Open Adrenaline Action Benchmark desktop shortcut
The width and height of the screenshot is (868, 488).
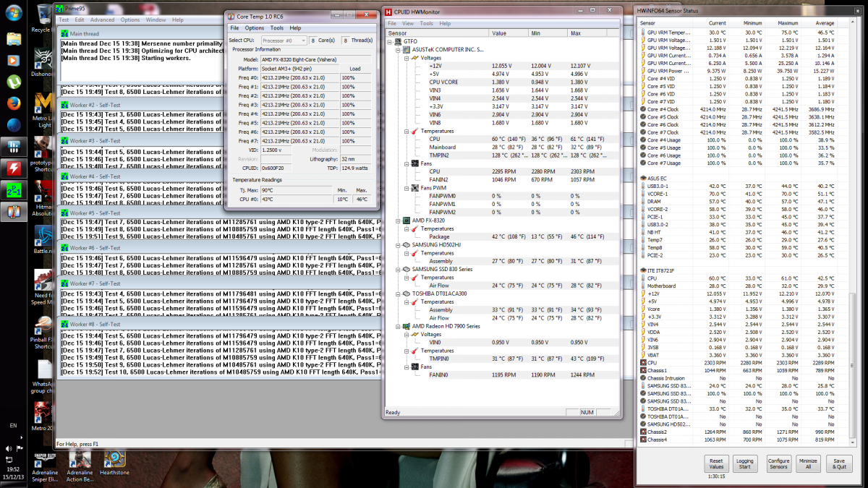[x=80, y=467]
